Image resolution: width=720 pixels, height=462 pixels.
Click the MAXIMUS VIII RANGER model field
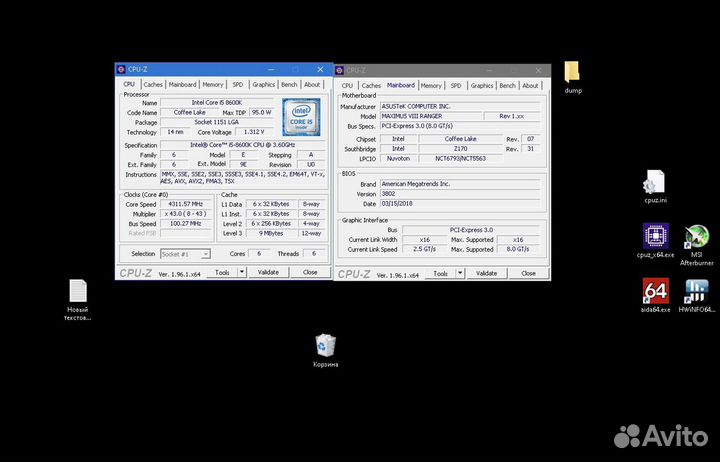pyautogui.click(x=431, y=116)
